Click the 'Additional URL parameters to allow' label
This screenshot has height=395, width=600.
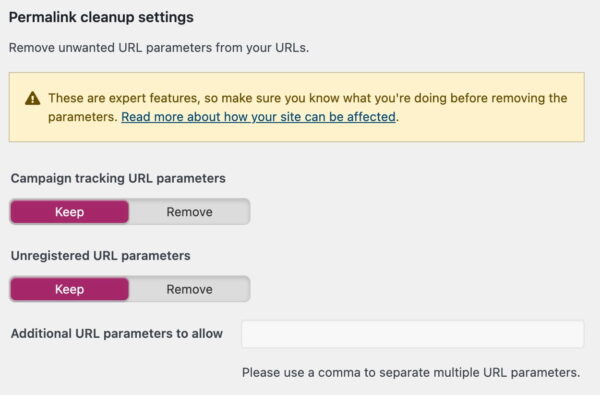[117, 333]
